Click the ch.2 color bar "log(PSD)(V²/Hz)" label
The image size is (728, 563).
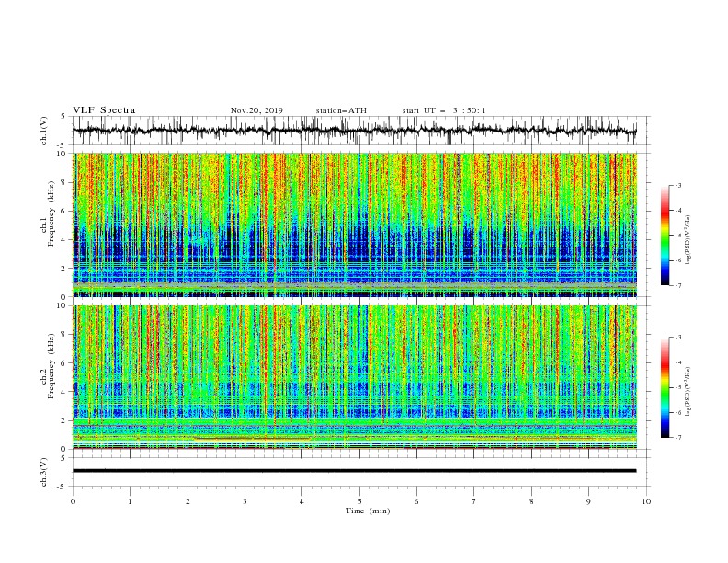688,391
